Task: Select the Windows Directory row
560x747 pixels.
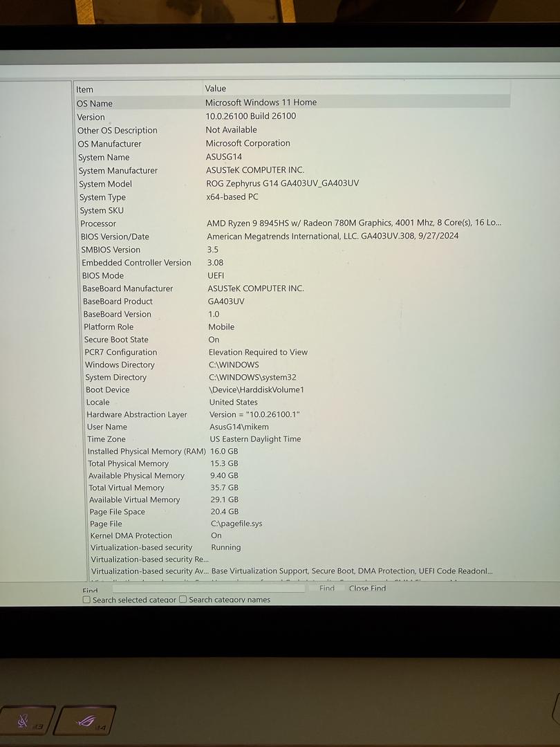Action: [x=293, y=365]
